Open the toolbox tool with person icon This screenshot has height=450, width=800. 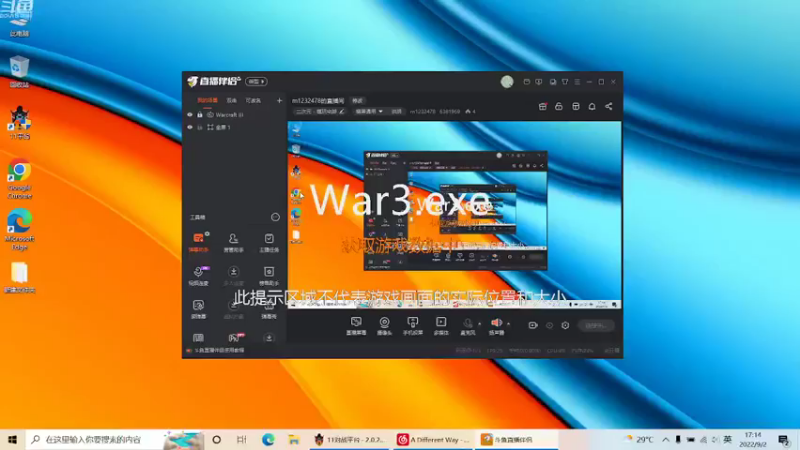pos(233,242)
